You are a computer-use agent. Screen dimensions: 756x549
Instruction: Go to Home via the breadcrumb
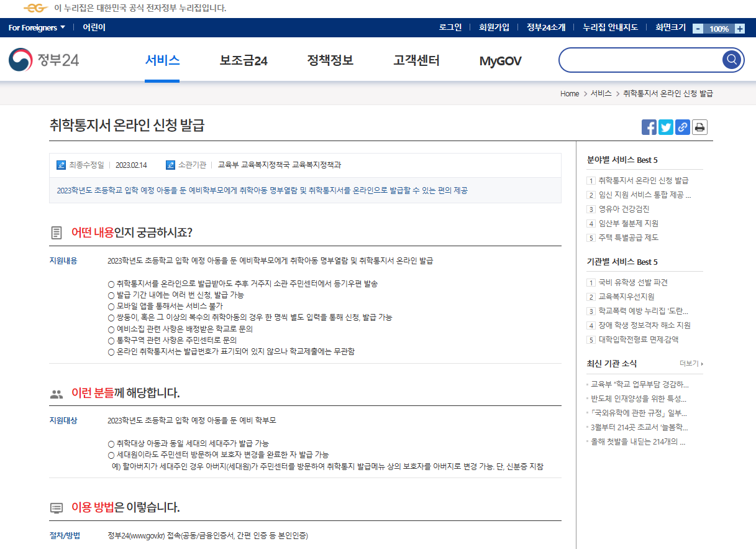pos(569,93)
